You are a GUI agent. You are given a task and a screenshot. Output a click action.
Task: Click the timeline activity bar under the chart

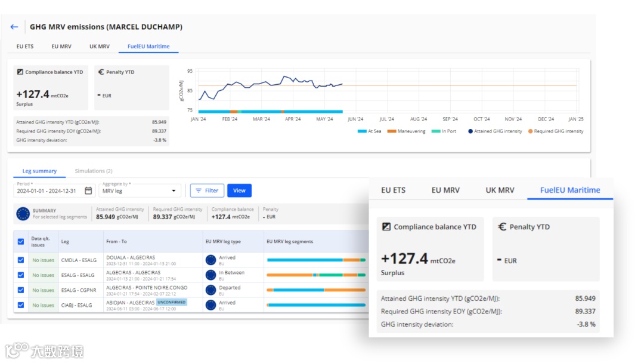click(x=270, y=112)
